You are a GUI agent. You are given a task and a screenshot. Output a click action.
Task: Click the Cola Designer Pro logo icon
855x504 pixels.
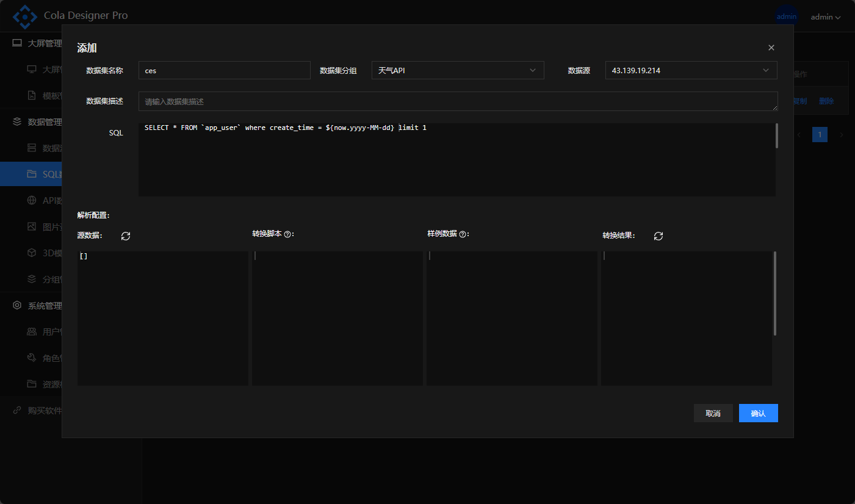(x=25, y=16)
